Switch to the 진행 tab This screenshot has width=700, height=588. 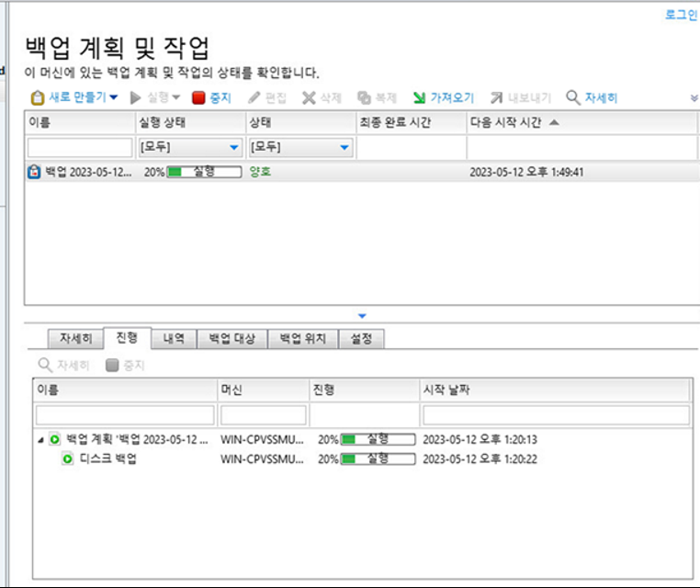point(128,337)
